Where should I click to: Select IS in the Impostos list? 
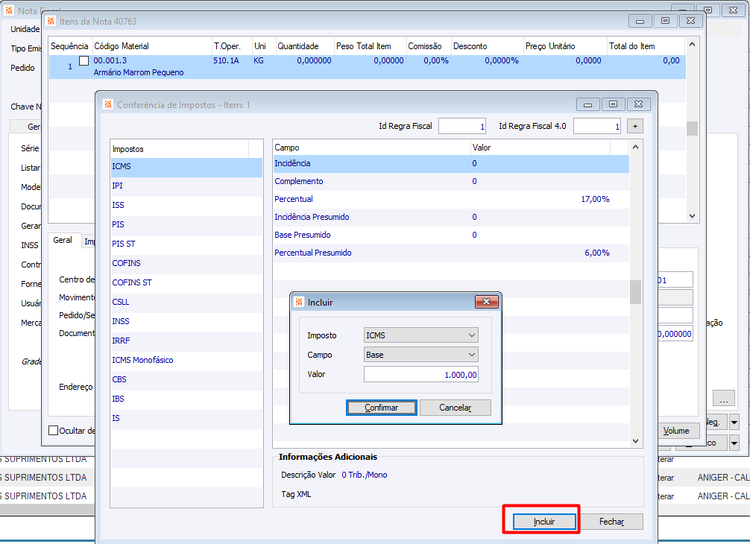click(187, 418)
